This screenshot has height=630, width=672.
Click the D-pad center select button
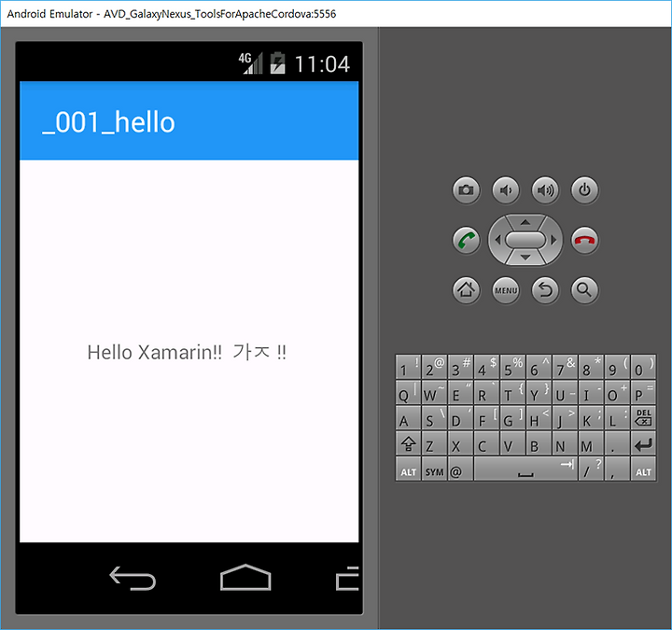525,240
